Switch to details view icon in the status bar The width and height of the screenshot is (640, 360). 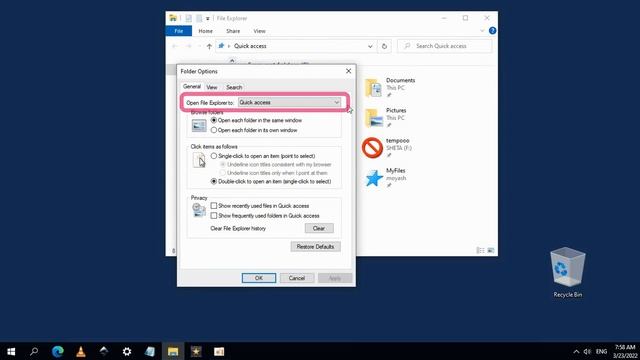[x=480, y=250]
